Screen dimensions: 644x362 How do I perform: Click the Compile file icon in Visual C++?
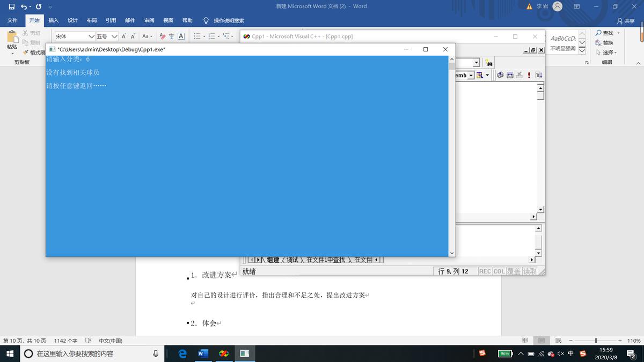pos(500,75)
